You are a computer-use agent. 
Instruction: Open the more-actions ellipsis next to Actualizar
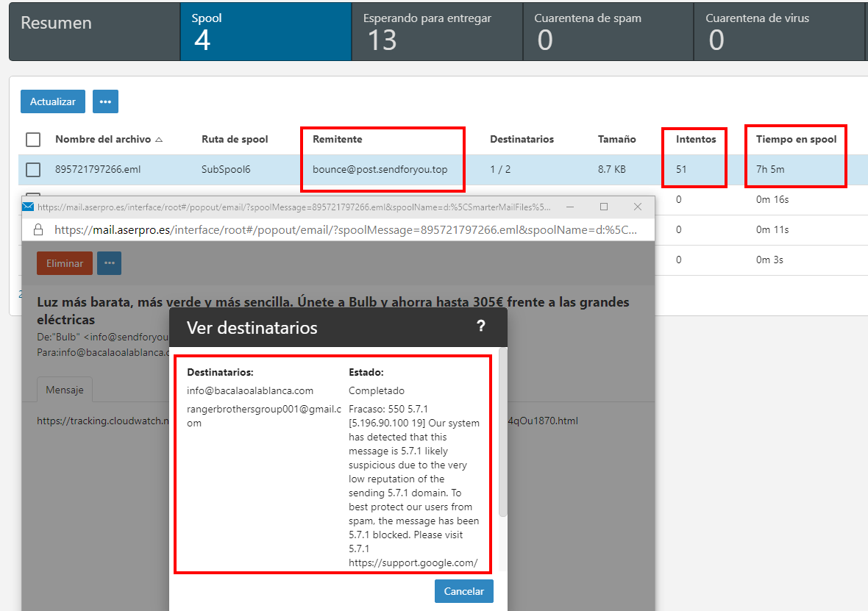point(105,101)
